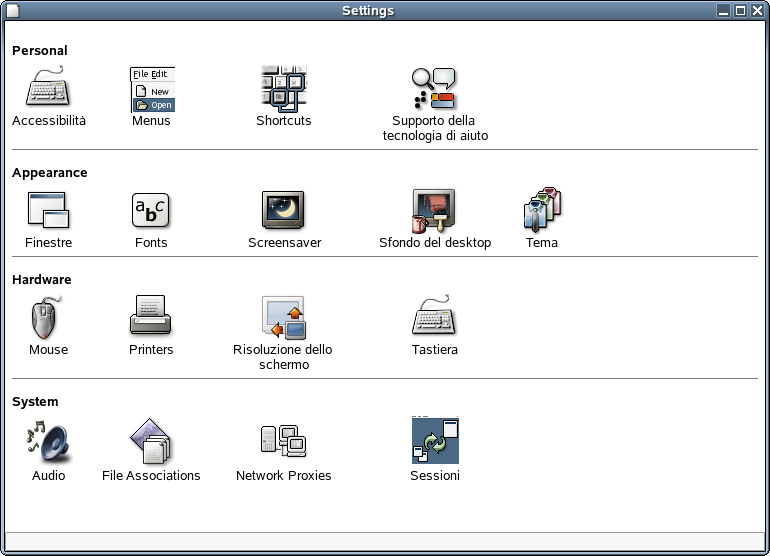Open the Accessibilità keyboard icon
The image size is (770, 556).
click(x=48, y=87)
